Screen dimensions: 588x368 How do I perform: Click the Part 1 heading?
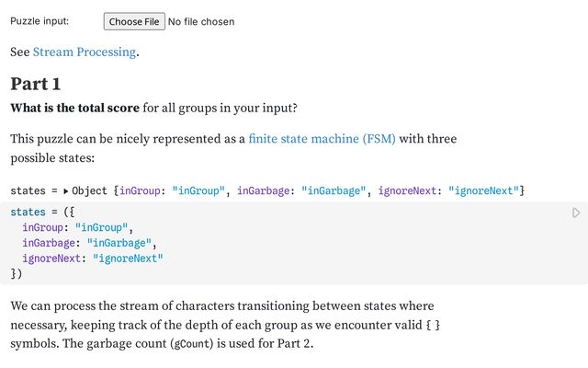[x=36, y=84]
